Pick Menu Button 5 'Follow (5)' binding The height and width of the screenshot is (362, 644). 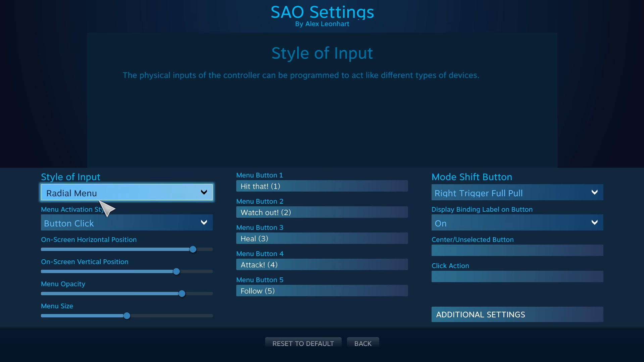coord(322,291)
